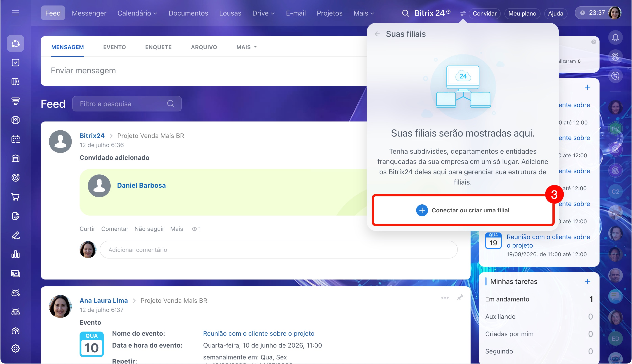Open Documentos in top navigation
632x364 pixels.
[x=188, y=13]
